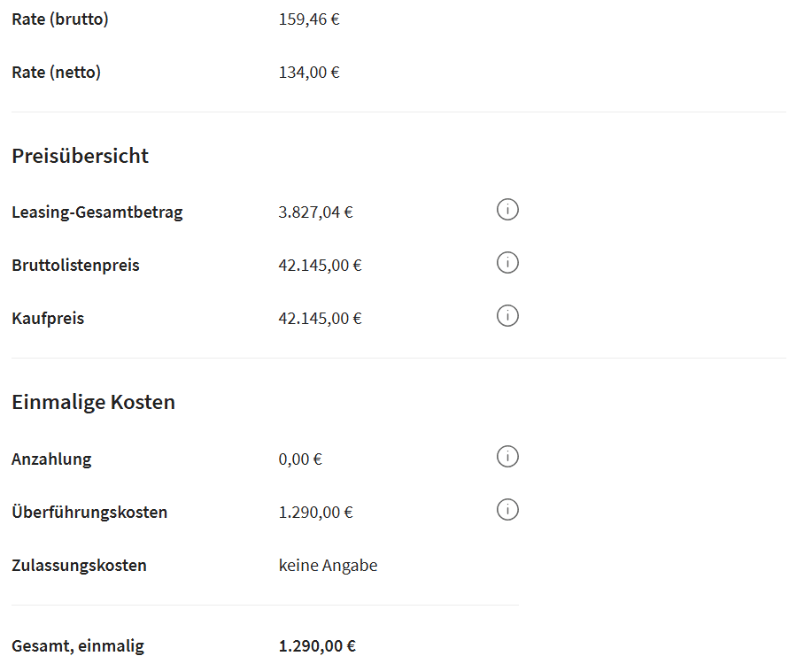
Task: Click the Kaufpreis value 42.145,00 €
Action: click(x=320, y=319)
